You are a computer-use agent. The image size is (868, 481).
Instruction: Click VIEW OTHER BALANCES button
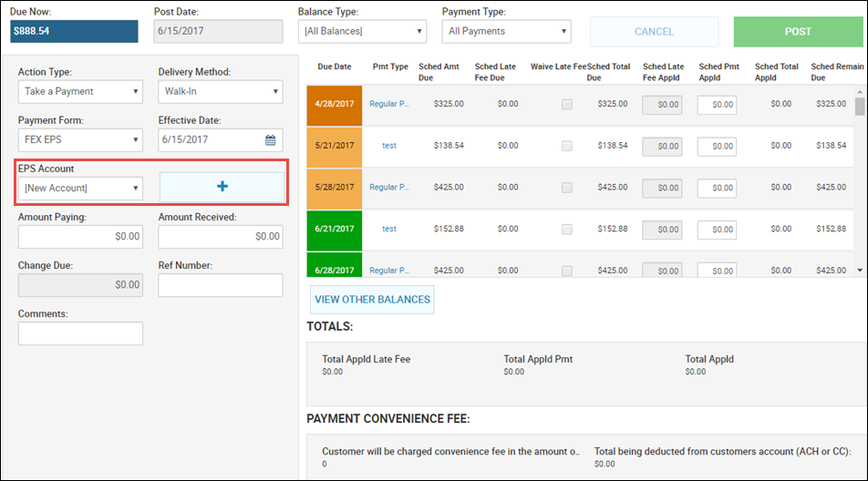[372, 300]
